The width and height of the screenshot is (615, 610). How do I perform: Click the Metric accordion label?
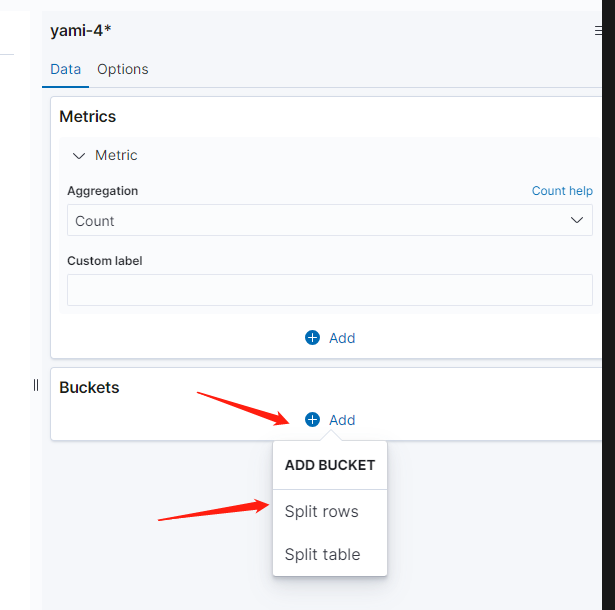(116, 156)
